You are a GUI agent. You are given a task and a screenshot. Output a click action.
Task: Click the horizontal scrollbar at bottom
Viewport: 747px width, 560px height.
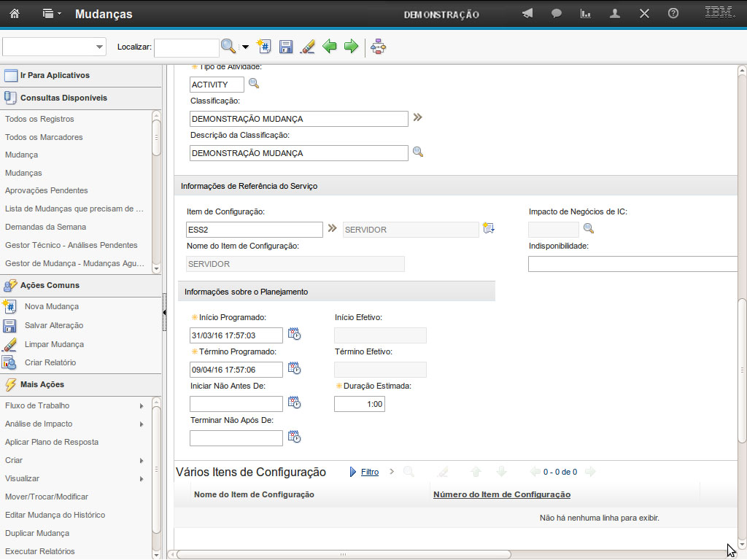(x=343, y=554)
